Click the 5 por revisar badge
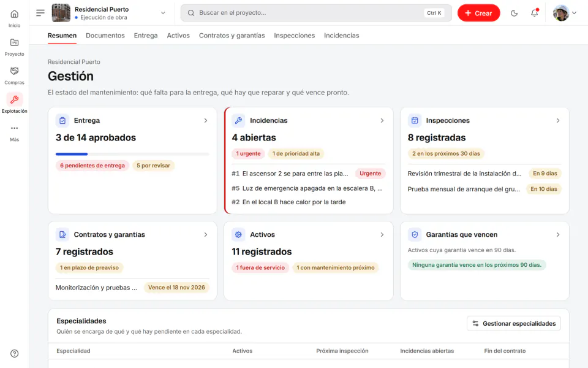The width and height of the screenshot is (588, 368). [x=153, y=166]
